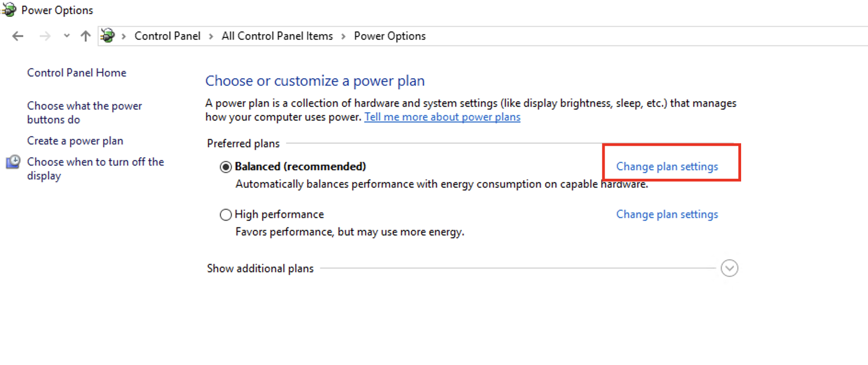Open Change plan settings for Balanced
This screenshot has width=868, height=365.
coord(667,166)
